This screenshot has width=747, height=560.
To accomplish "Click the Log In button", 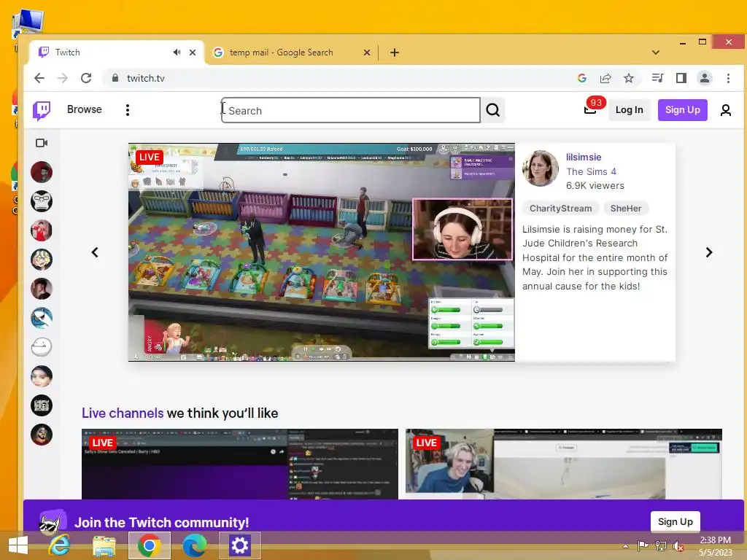I will coord(629,110).
